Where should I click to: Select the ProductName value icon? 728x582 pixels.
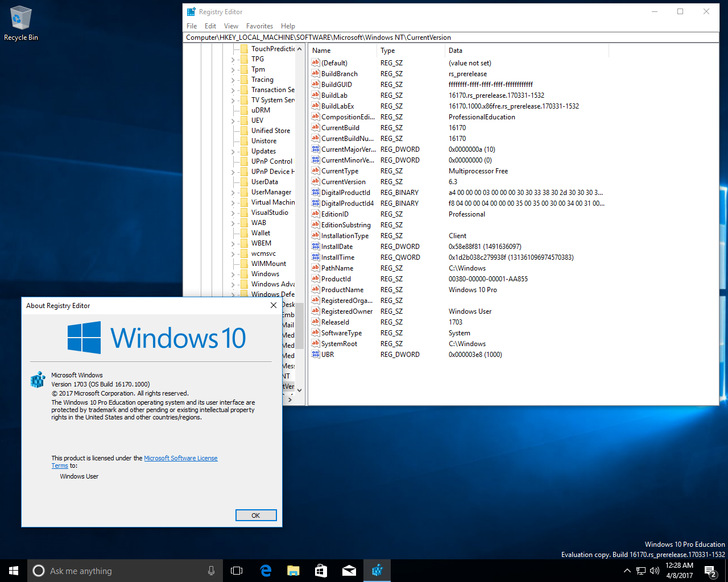pos(316,289)
